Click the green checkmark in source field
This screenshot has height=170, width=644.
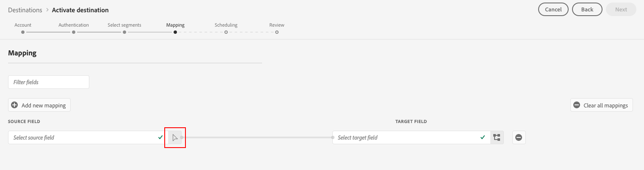[x=160, y=137]
